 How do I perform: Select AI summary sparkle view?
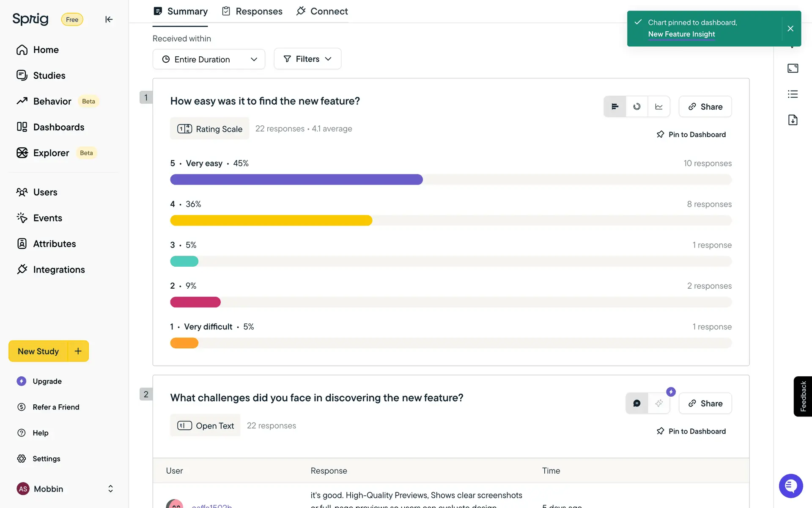pyautogui.click(x=659, y=403)
